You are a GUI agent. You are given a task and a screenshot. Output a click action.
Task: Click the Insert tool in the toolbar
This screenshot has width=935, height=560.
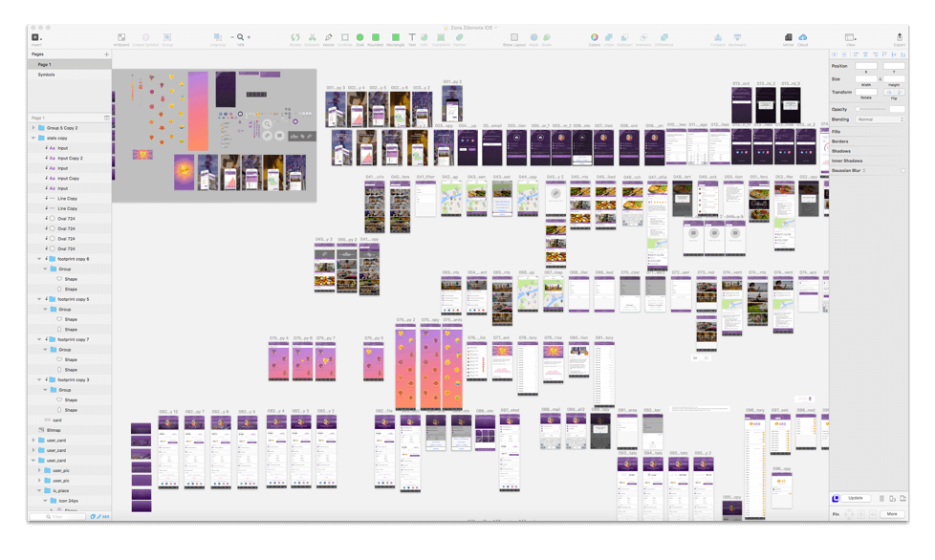click(36, 38)
